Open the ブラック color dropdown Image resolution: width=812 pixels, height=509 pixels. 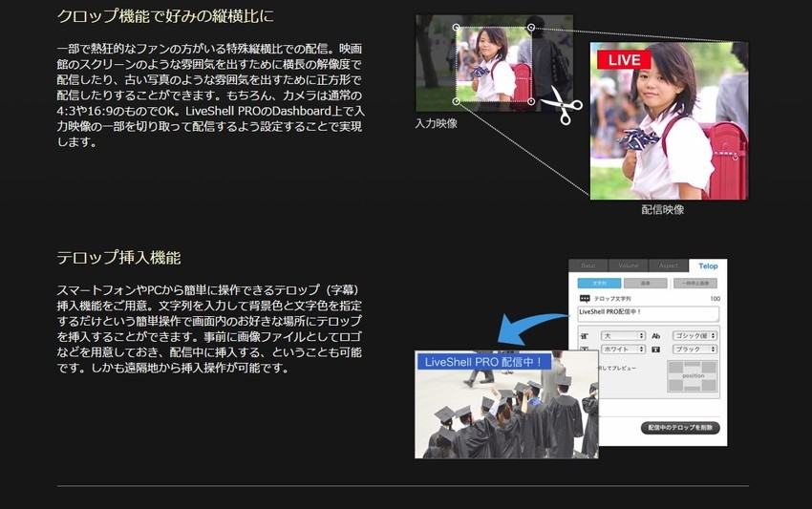point(694,350)
